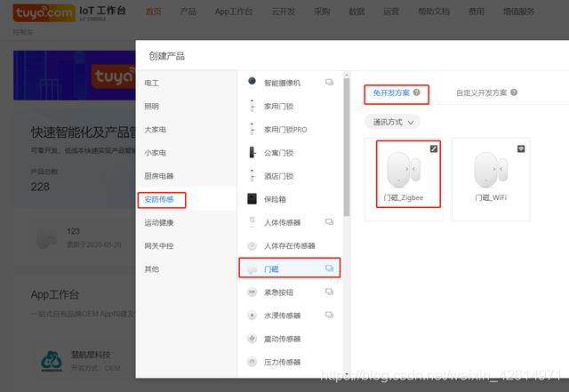Click the 保险箱 safe icon

252,199
